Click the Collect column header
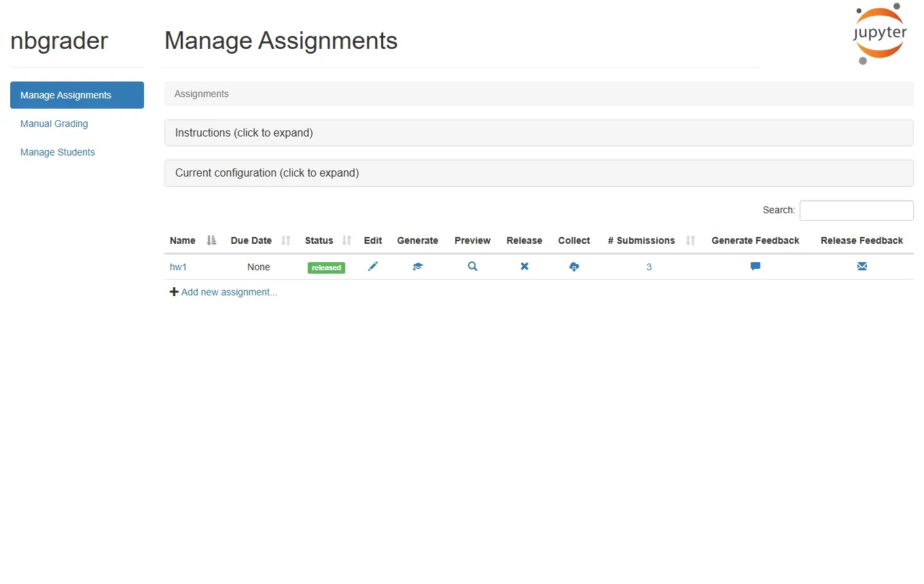The height and width of the screenshot is (584, 924). click(574, 240)
